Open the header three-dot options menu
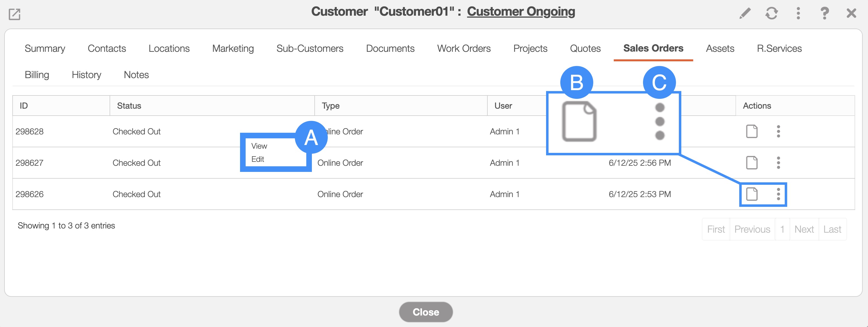 tap(798, 13)
